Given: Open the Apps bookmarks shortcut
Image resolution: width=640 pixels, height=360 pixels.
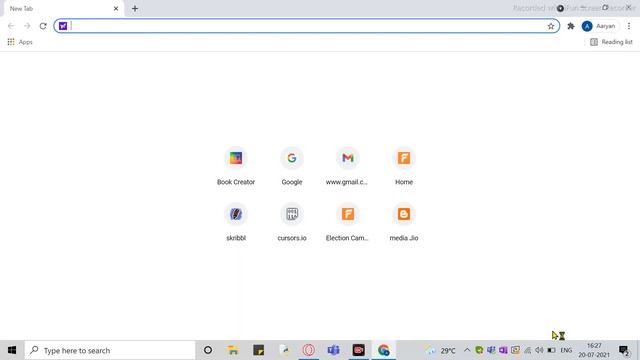Looking at the screenshot, I should point(20,42).
